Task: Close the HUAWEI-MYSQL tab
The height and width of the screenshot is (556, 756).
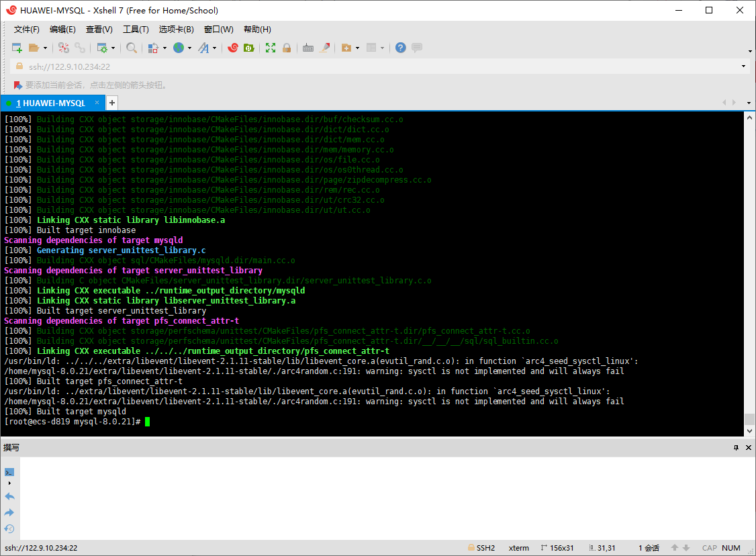Action: click(97, 103)
